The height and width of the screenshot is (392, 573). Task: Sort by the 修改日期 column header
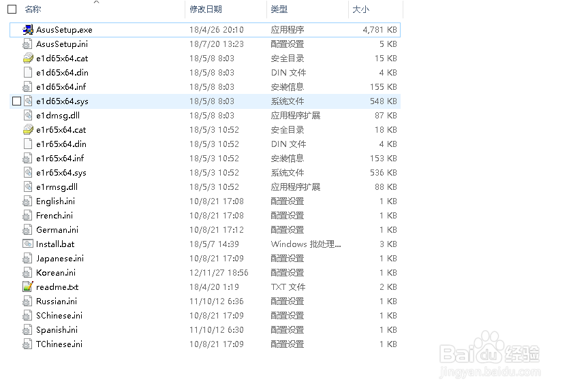click(206, 9)
